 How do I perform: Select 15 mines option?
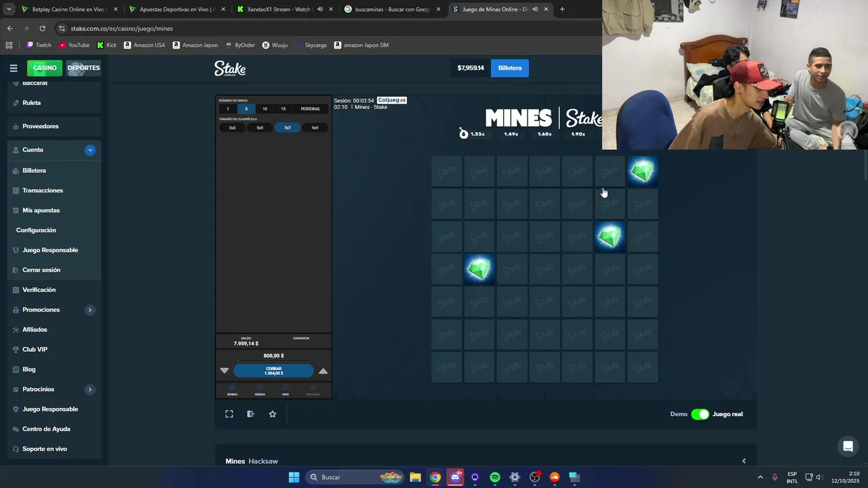click(x=283, y=108)
